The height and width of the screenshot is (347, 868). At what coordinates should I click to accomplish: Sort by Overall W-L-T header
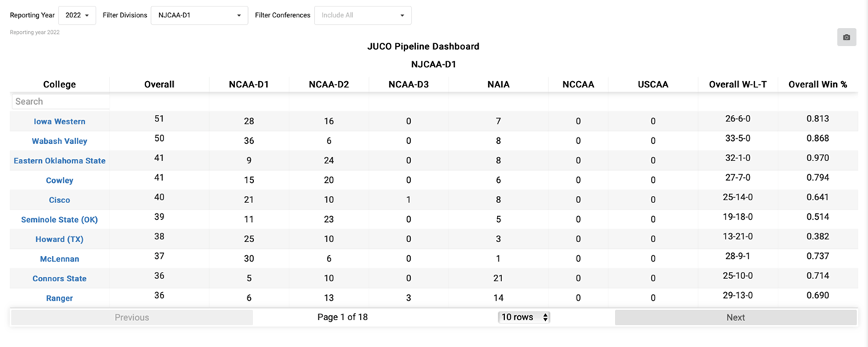[x=738, y=85]
